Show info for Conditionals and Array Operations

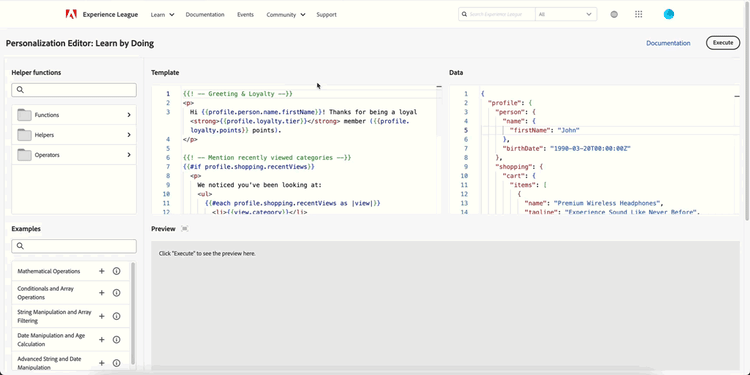(116, 293)
